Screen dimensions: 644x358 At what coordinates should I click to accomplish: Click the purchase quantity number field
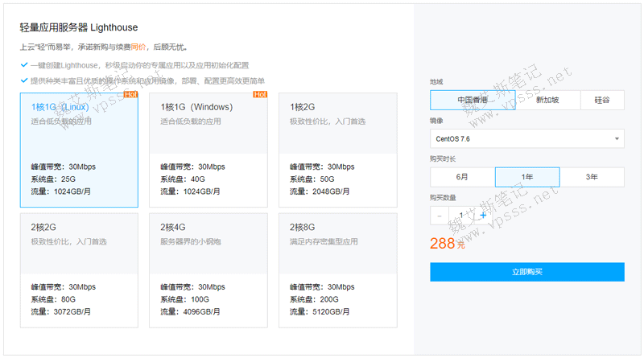coord(461,216)
